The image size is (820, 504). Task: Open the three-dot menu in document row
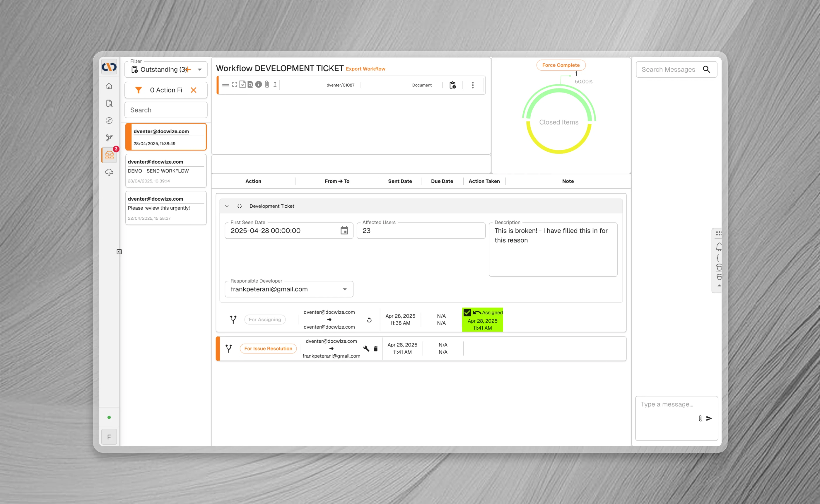pos(473,85)
